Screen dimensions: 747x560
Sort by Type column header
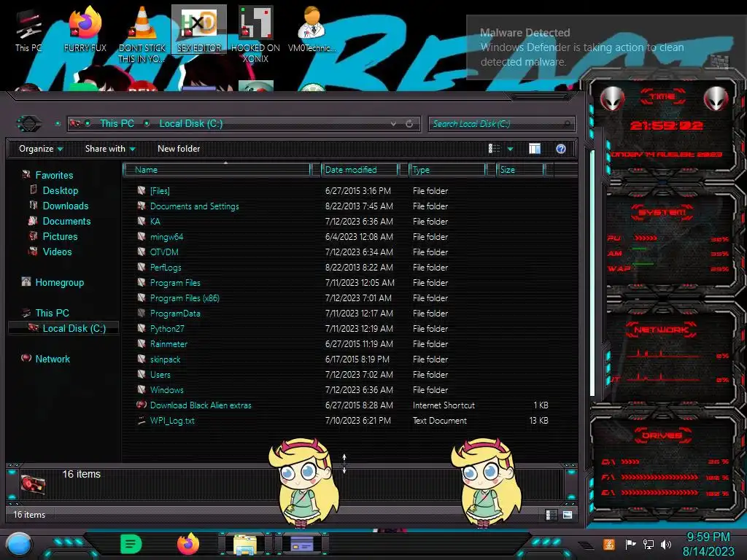(x=448, y=170)
